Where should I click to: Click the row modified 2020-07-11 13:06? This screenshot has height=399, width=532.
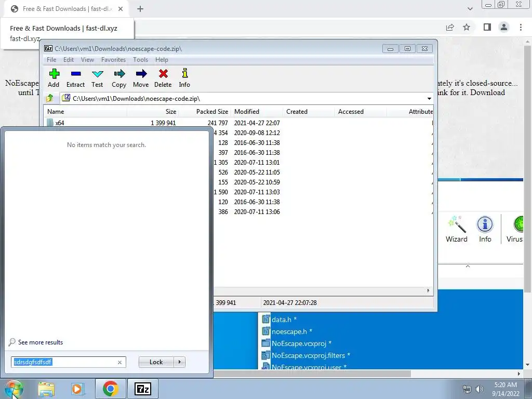click(323, 212)
